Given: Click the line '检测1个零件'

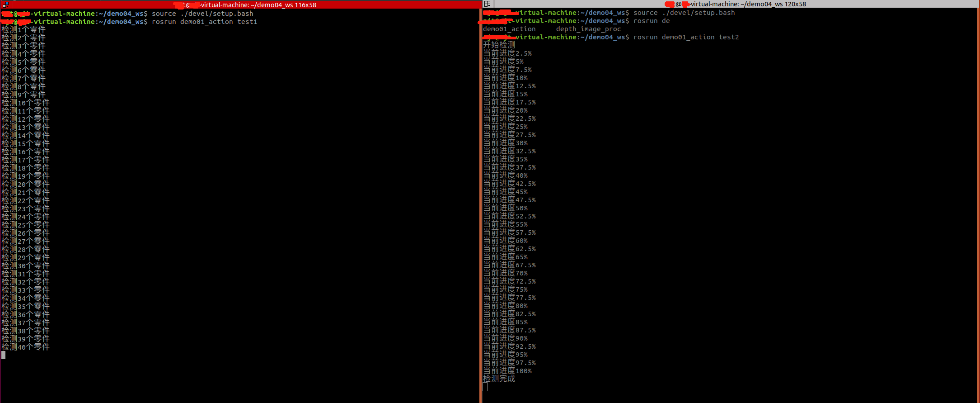Looking at the screenshot, I should point(23,29).
